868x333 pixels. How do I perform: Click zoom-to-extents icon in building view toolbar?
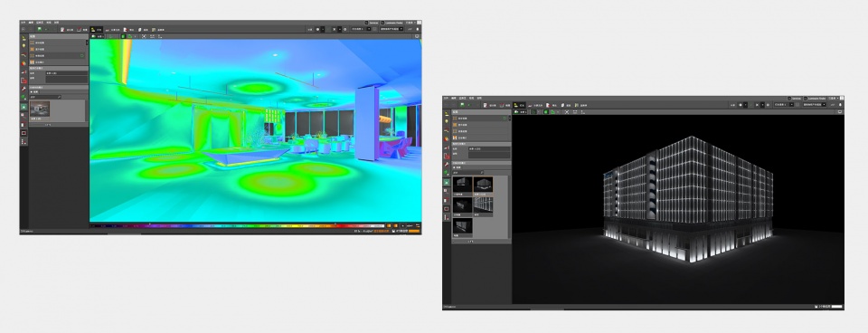point(567,112)
